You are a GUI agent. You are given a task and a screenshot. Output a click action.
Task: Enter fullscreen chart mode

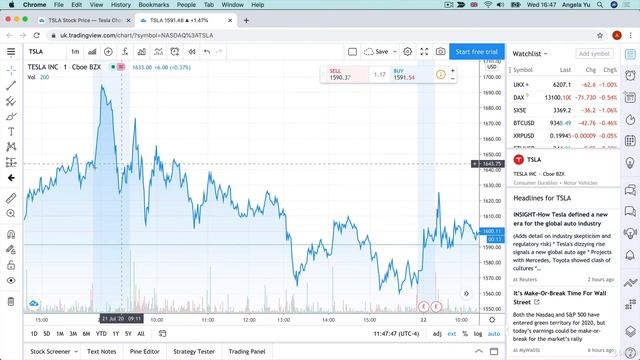424,52
